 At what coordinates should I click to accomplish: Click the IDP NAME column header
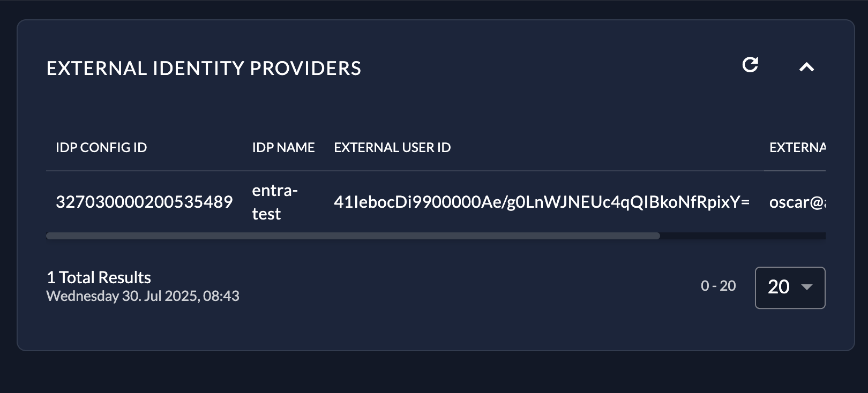pos(283,147)
